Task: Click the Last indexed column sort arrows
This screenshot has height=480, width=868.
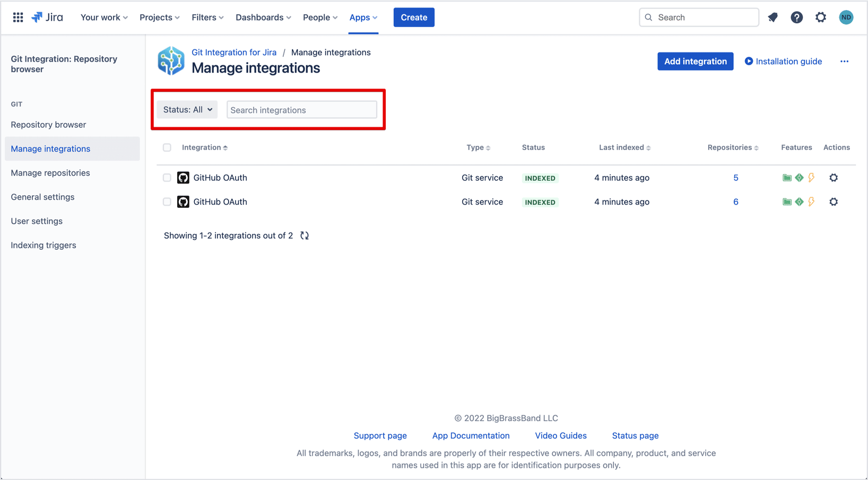Action: [x=648, y=148]
